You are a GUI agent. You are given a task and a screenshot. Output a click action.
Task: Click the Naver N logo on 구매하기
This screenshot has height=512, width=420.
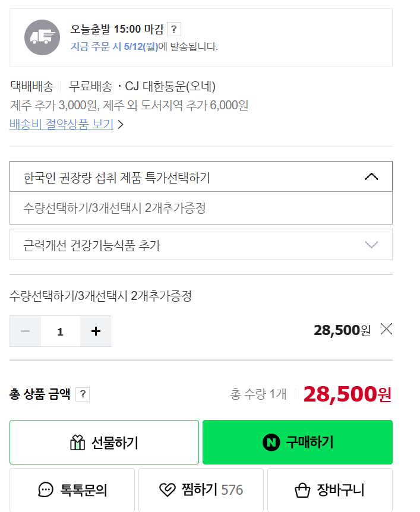[x=271, y=442]
